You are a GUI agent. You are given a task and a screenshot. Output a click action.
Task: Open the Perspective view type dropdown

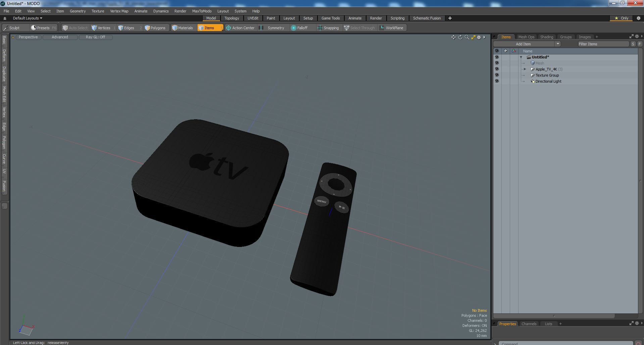click(28, 37)
